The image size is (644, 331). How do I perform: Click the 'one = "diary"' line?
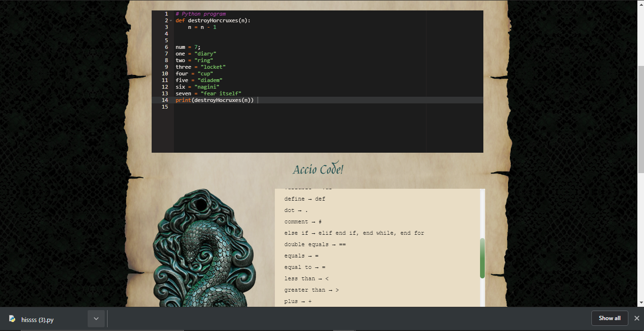196,54
